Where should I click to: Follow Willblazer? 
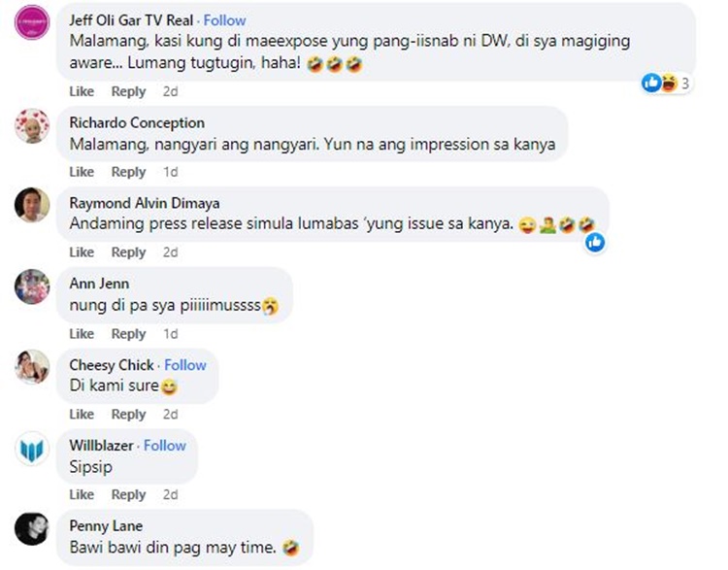pyautogui.click(x=165, y=446)
